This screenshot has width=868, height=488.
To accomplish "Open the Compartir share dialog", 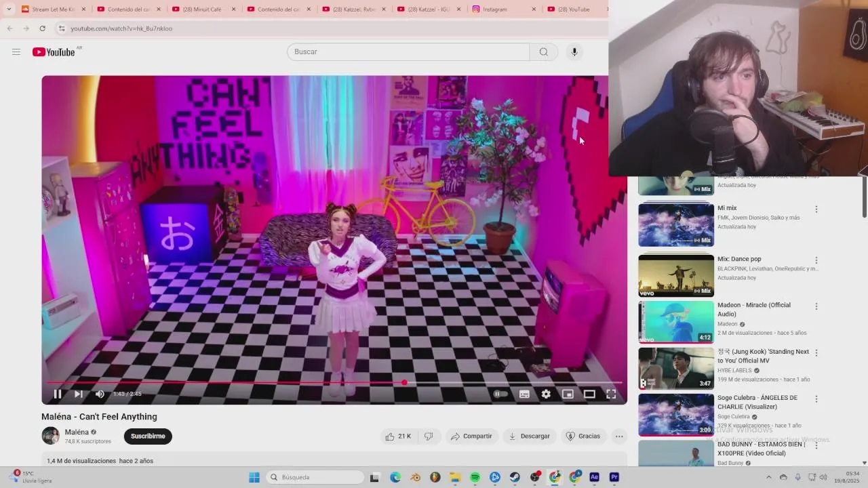I will pos(471,436).
